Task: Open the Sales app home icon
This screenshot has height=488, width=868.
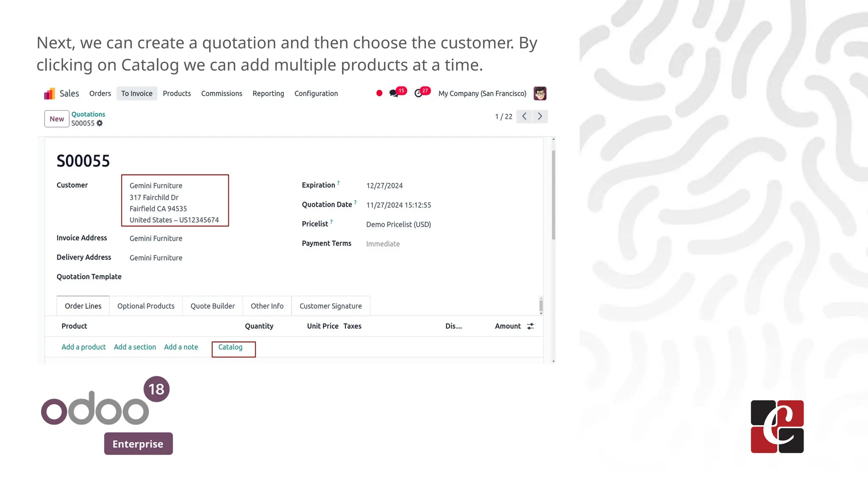Action: point(49,94)
